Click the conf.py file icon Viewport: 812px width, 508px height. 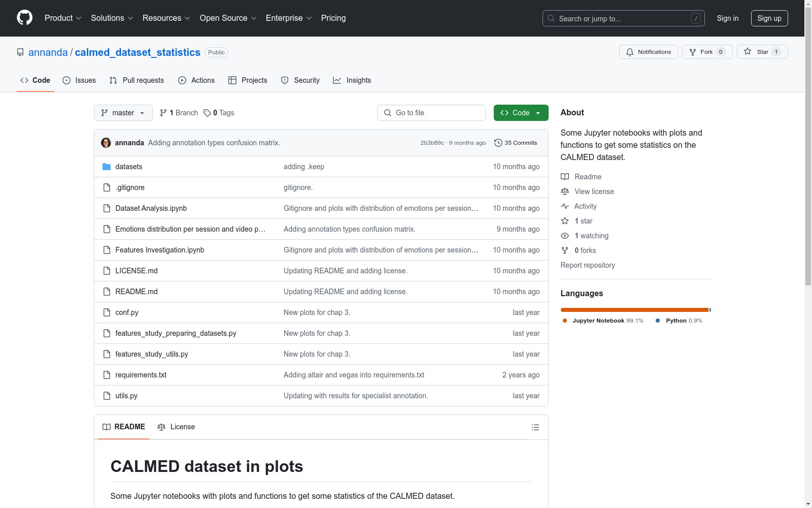click(107, 312)
